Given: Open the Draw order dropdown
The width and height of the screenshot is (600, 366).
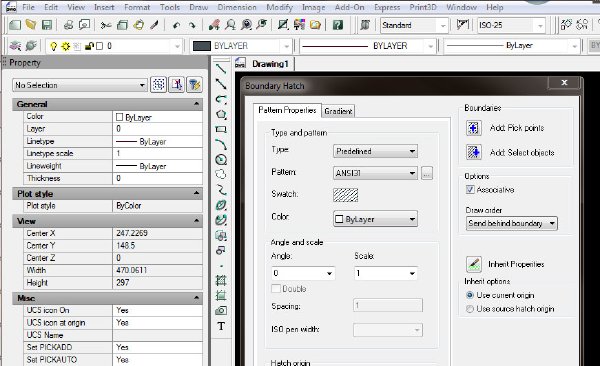Looking at the screenshot, I should pyautogui.click(x=512, y=223).
